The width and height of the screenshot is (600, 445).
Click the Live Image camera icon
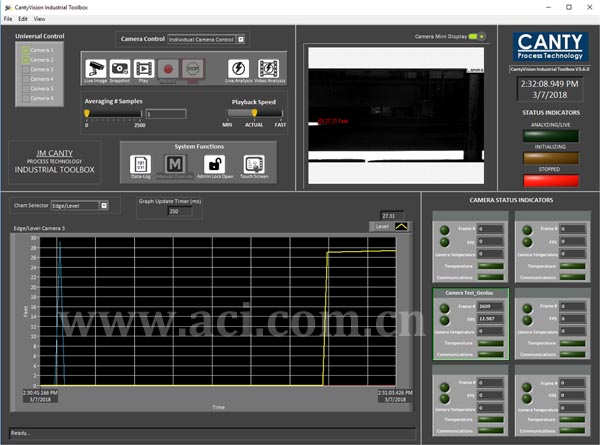pos(96,68)
